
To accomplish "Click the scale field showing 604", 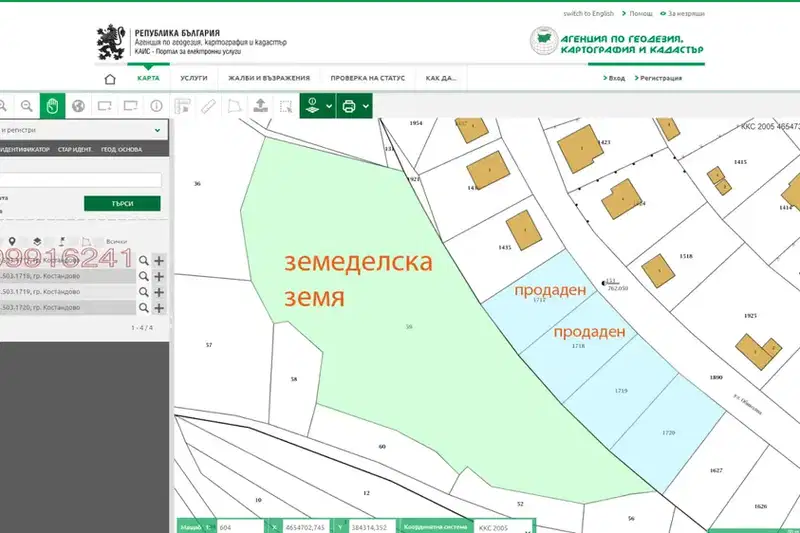I will pos(240,527).
